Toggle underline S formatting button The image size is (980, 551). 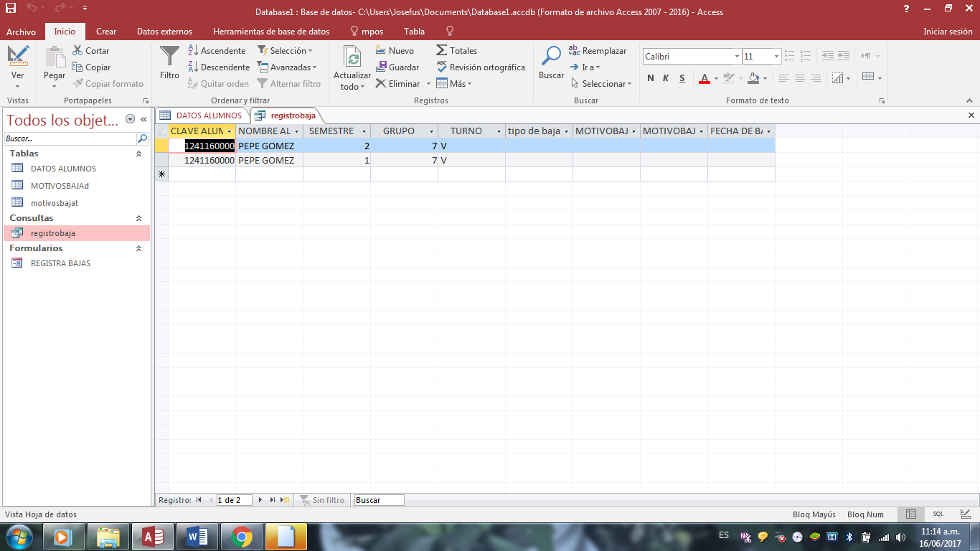click(x=682, y=78)
